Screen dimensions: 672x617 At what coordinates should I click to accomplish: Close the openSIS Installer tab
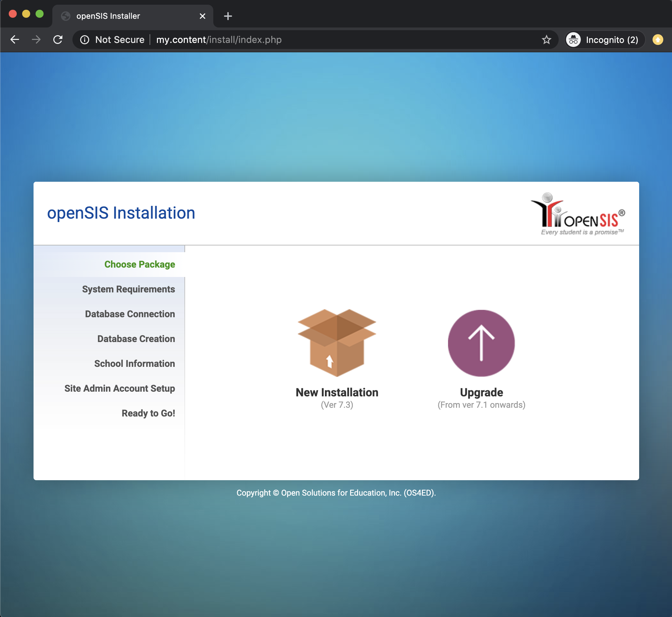[x=203, y=16]
